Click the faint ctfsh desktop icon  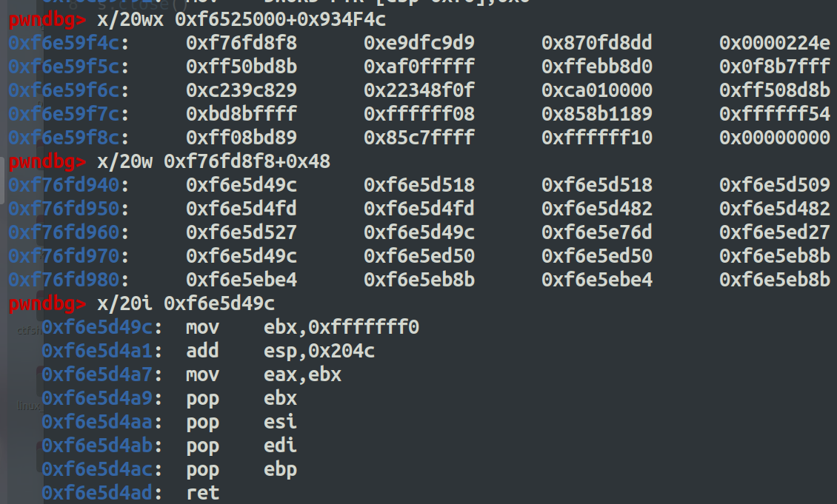(27, 331)
